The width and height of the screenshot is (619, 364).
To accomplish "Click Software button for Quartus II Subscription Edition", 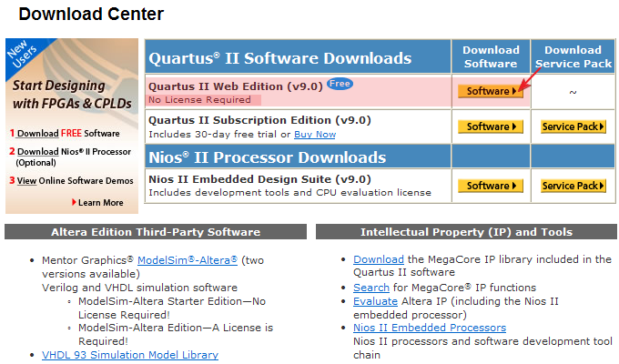I will [491, 126].
